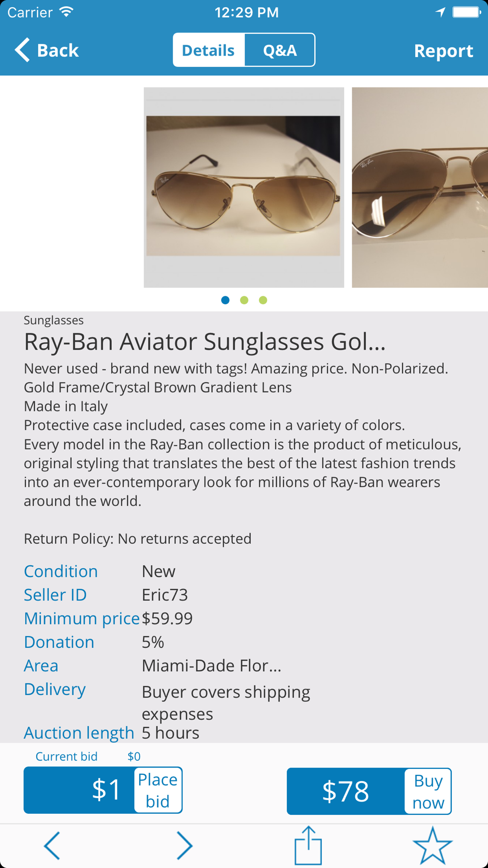Tap the location arrow status icon
This screenshot has width=488, height=868.
(440, 12)
